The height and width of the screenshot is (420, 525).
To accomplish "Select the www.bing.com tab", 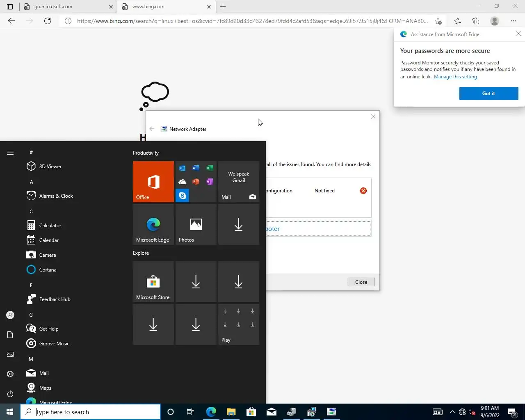I will click(x=166, y=7).
